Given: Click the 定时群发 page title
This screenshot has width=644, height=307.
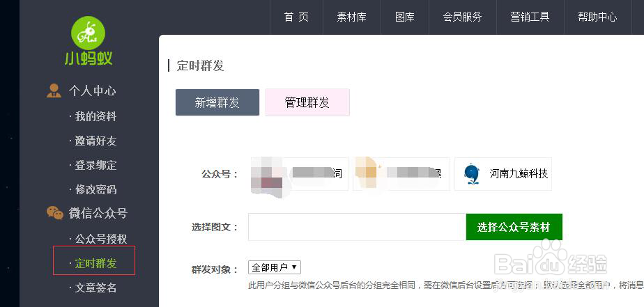Looking at the screenshot, I should tap(200, 65).
